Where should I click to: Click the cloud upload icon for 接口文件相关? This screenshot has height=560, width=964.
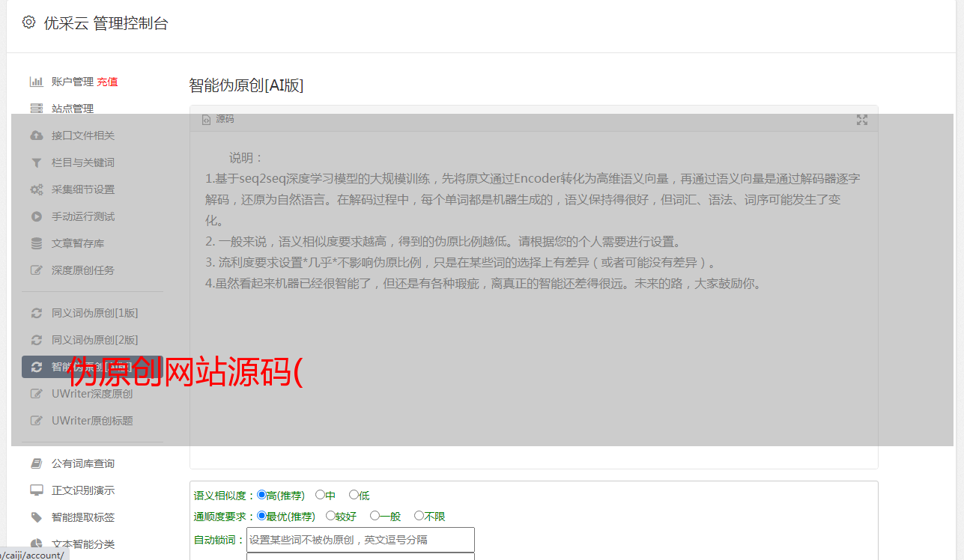36,136
